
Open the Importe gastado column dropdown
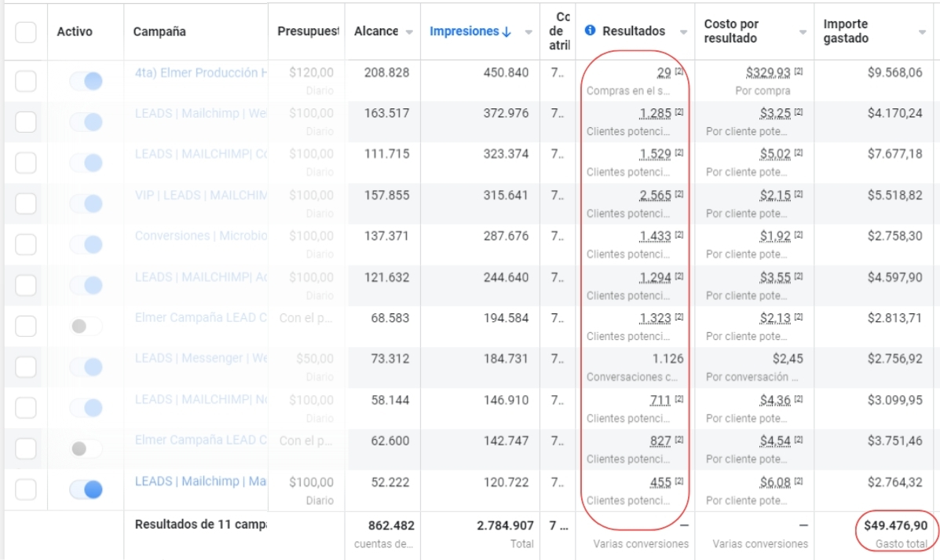(922, 32)
